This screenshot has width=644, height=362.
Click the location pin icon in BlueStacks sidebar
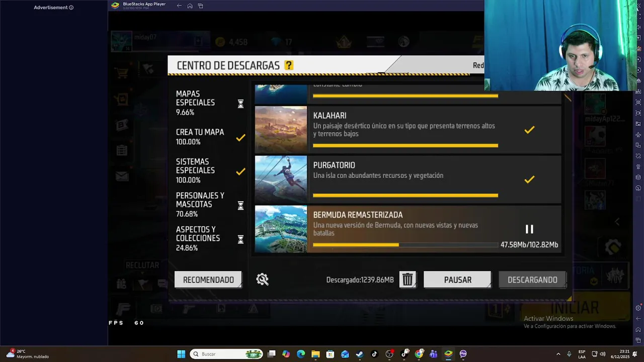(x=638, y=166)
